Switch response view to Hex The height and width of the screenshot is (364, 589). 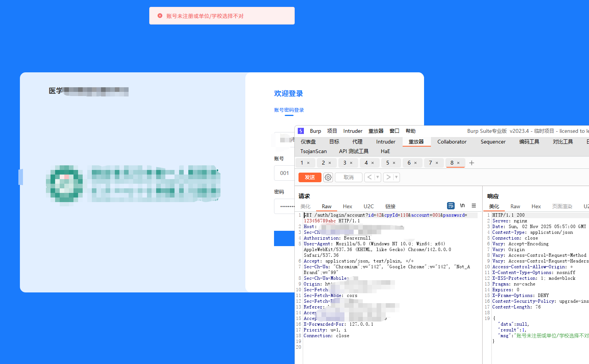pos(536,206)
